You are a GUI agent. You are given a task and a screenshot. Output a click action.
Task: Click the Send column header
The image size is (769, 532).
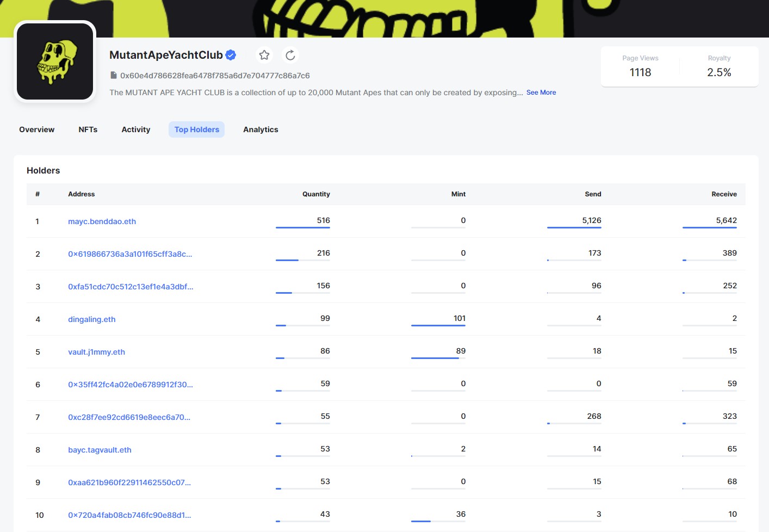(593, 194)
